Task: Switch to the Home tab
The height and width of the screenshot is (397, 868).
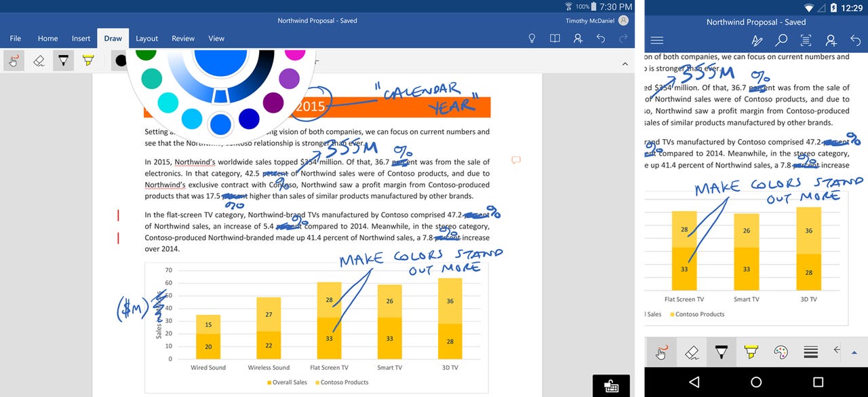Action: pos(47,39)
